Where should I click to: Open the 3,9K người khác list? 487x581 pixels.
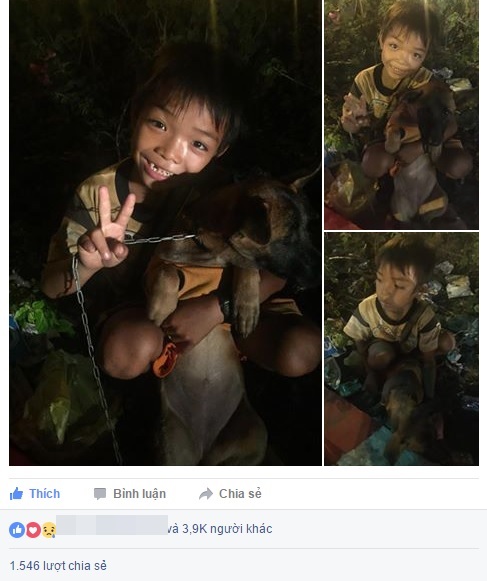point(220,529)
